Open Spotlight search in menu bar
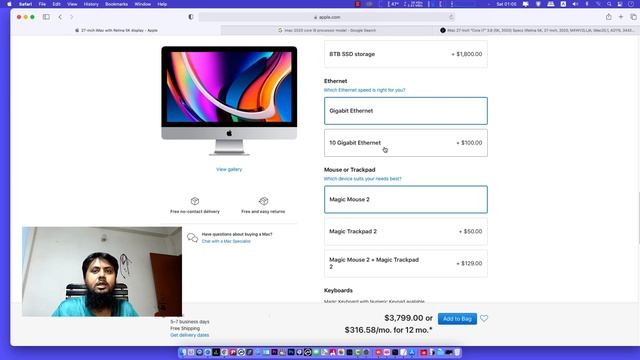 609,4
